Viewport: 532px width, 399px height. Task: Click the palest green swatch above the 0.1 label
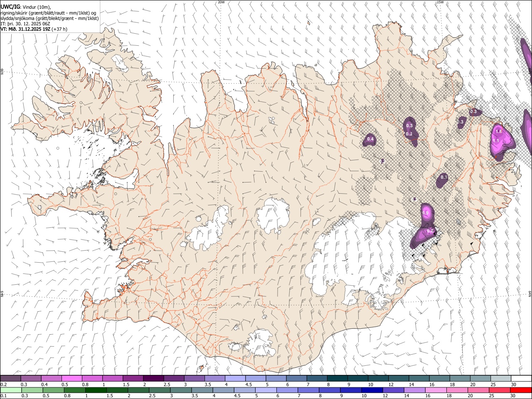tap(11, 390)
